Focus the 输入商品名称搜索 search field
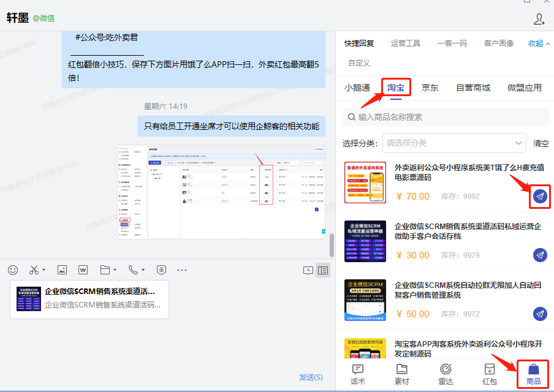The height and width of the screenshot is (392, 554). pyautogui.click(x=446, y=117)
